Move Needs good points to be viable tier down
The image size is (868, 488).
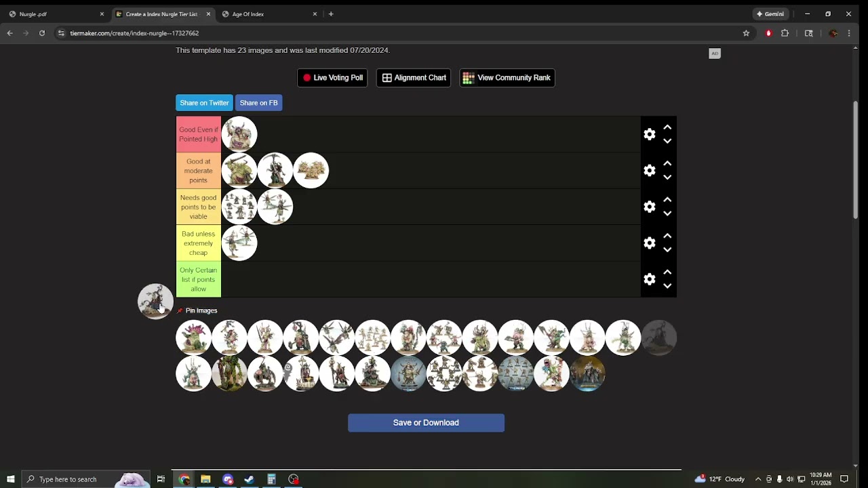pos(667,213)
